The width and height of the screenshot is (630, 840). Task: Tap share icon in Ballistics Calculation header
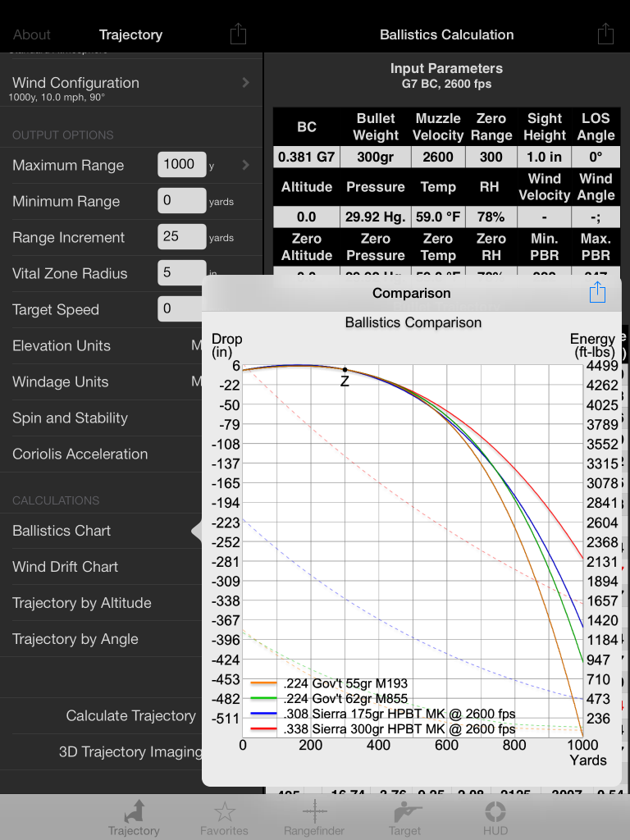coord(605,34)
